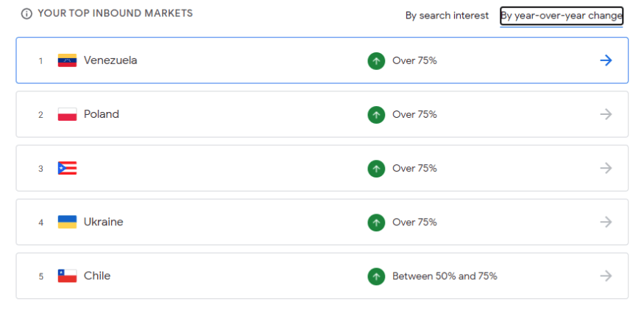Click the green up-arrow icon in Venezuela row

[376, 61]
